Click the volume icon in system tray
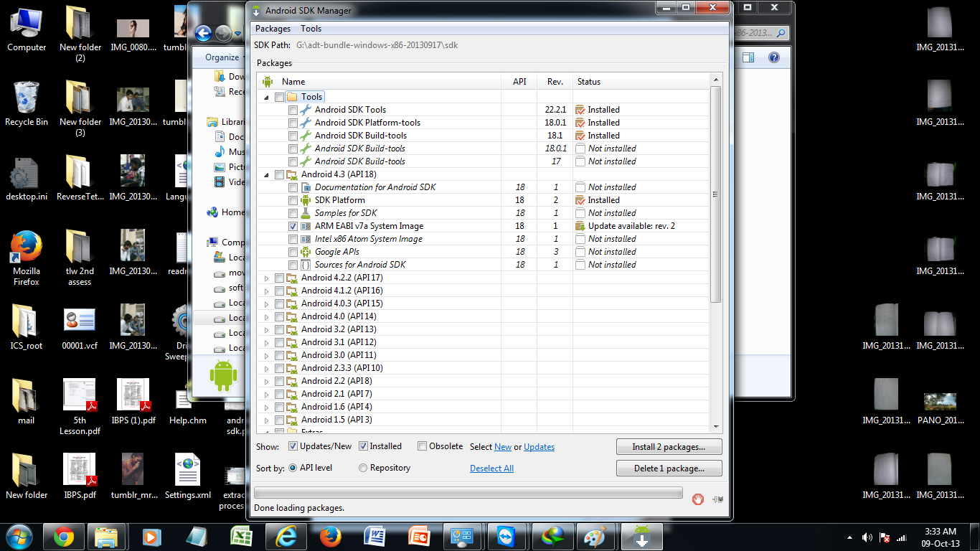This screenshot has height=551, width=980. (x=868, y=537)
